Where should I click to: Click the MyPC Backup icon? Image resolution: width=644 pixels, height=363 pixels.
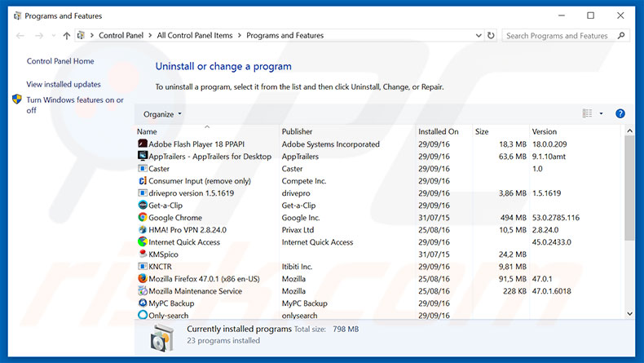[x=143, y=303]
